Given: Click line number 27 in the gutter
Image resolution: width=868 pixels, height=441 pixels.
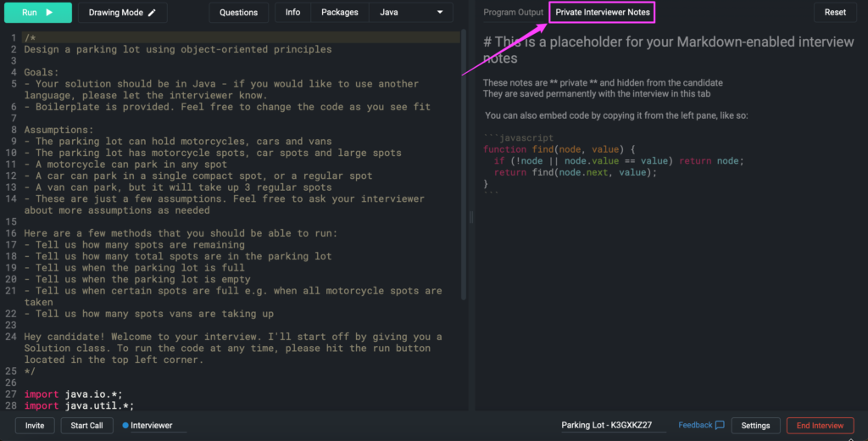Looking at the screenshot, I should point(11,394).
